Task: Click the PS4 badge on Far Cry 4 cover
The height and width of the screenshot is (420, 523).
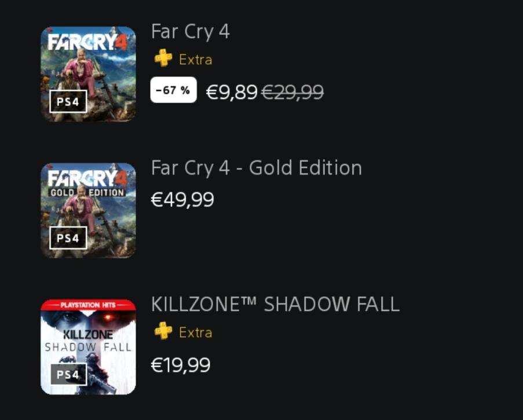Action: pos(68,103)
